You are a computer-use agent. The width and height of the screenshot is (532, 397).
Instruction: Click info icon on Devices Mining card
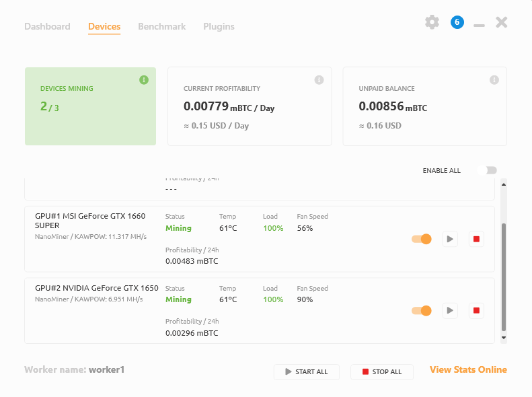click(x=143, y=80)
